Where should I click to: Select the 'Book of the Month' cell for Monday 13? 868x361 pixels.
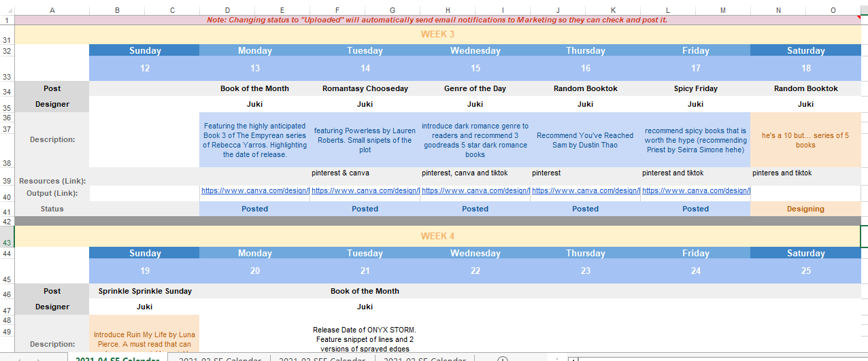pyautogui.click(x=255, y=88)
